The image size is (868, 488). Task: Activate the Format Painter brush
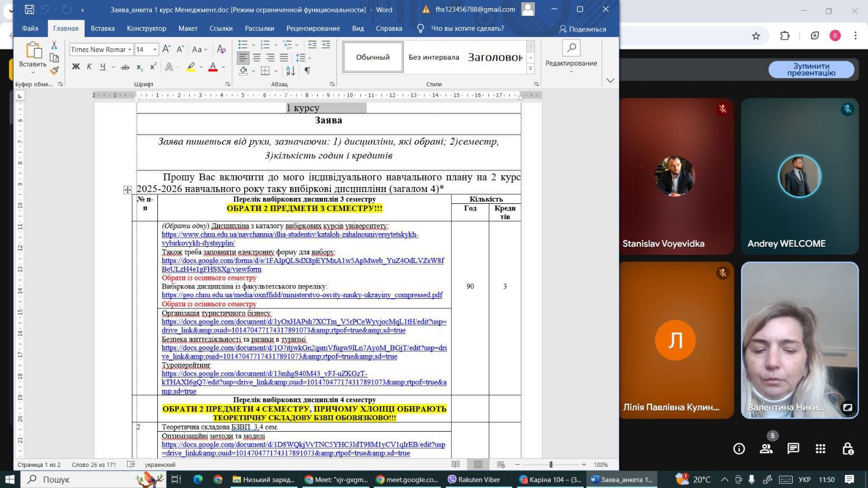(x=54, y=70)
